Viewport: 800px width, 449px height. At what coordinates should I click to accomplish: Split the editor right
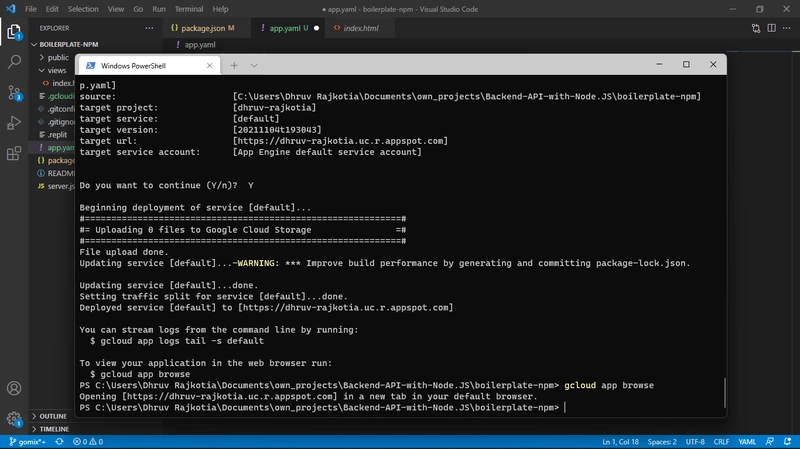pos(771,28)
